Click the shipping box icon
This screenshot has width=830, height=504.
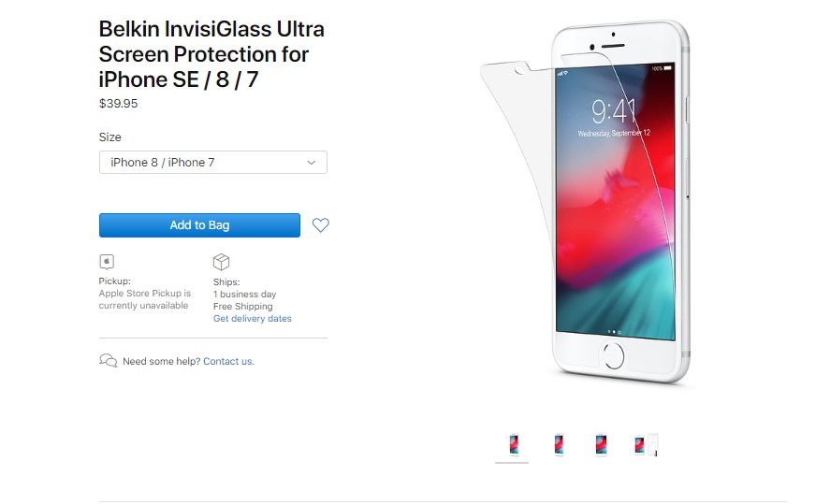(x=221, y=262)
